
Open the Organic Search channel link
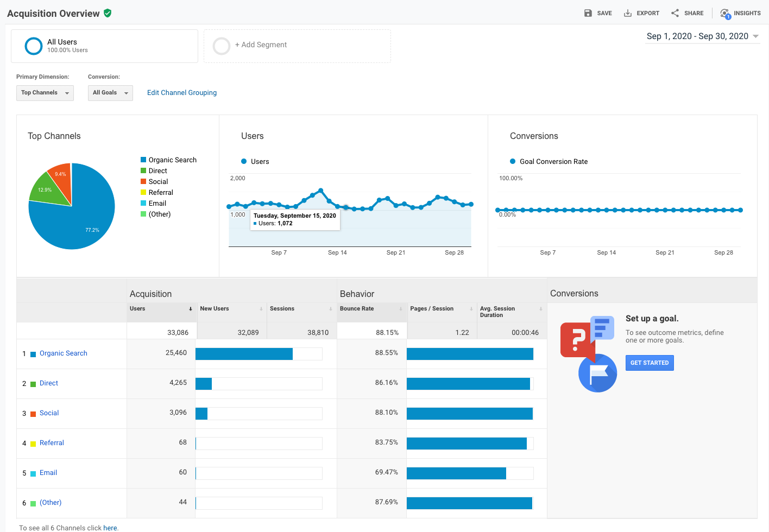[64, 353]
